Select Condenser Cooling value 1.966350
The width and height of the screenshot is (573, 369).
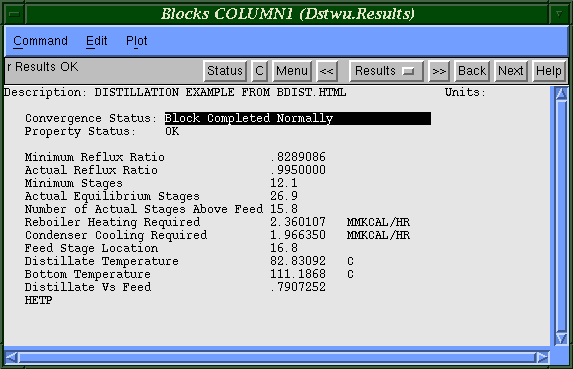coord(298,235)
